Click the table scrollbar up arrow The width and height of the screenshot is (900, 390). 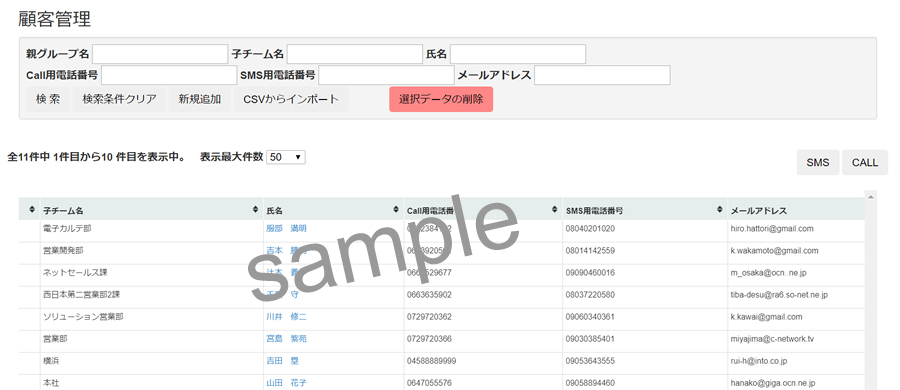tap(871, 197)
